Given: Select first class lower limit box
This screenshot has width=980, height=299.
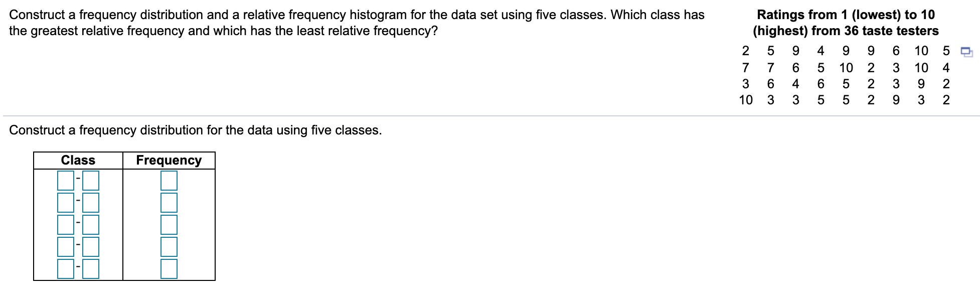Looking at the screenshot, I should pyautogui.click(x=66, y=181).
